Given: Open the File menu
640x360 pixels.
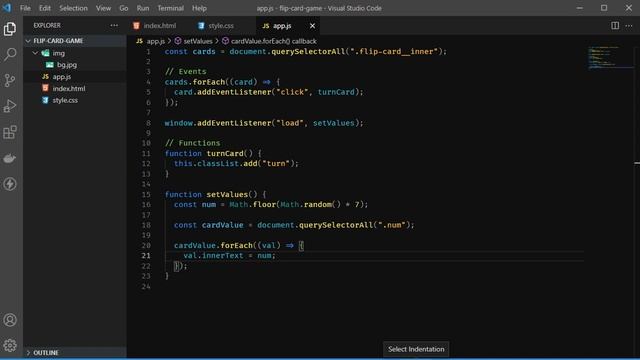Looking at the screenshot, I should pyautogui.click(x=25, y=8).
